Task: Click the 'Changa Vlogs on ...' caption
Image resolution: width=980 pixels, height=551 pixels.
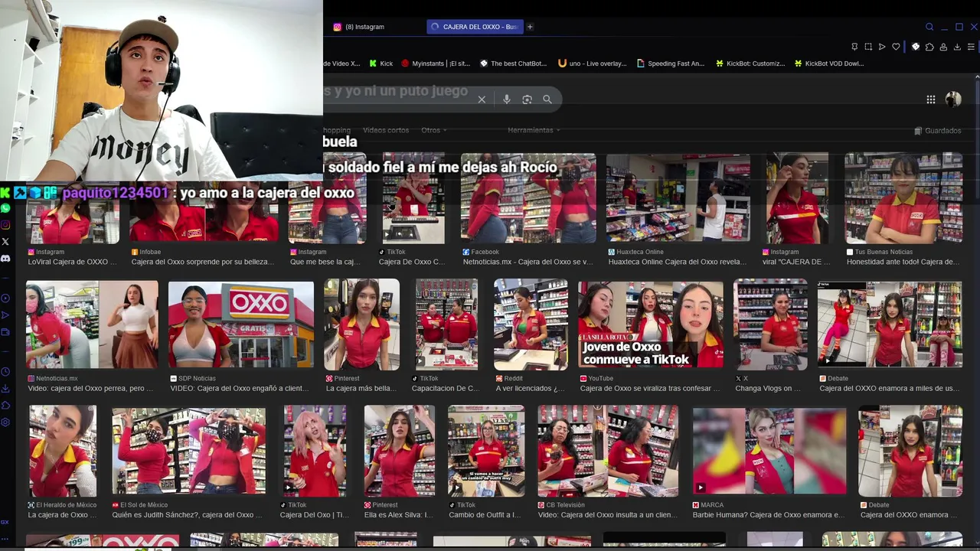Action: click(x=768, y=388)
